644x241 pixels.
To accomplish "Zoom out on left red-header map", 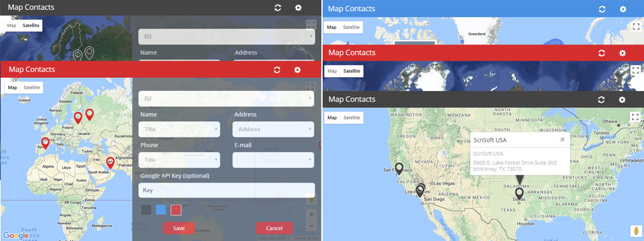I will [x=311, y=225].
